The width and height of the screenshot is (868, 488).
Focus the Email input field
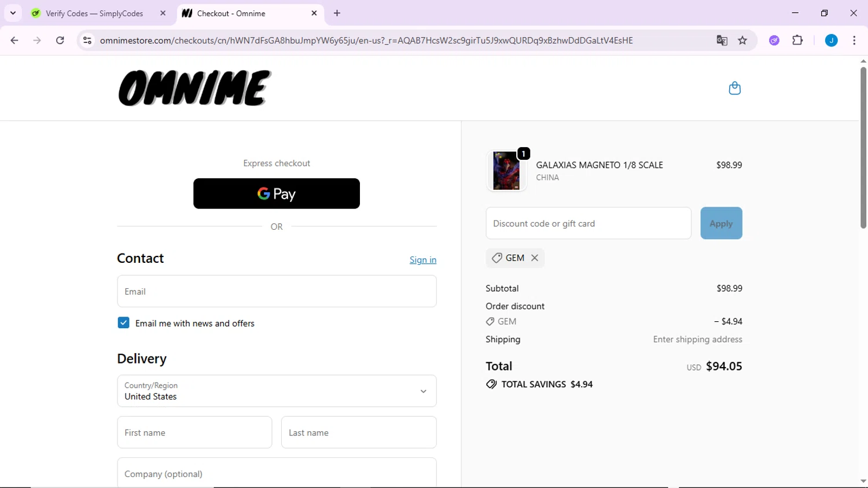277,291
